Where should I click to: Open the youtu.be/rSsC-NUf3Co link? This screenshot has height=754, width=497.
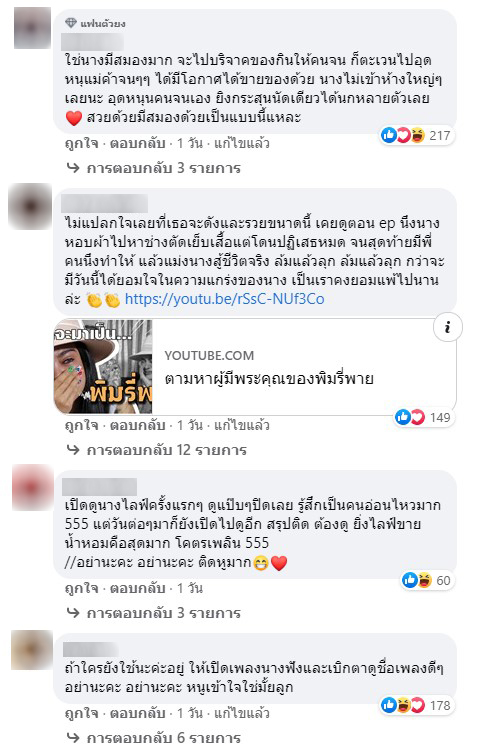pyautogui.click(x=224, y=299)
